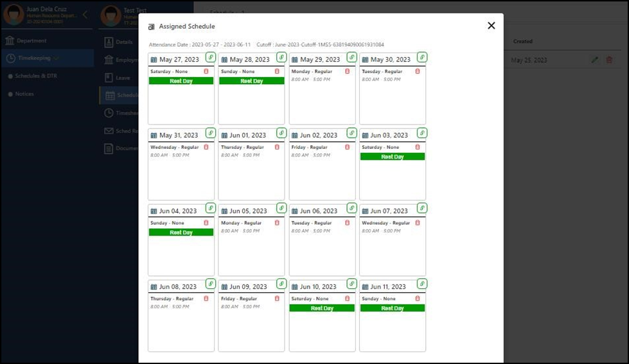Click the link icon on Jun 11, 2023
This screenshot has height=364, width=629.
pyautogui.click(x=421, y=284)
